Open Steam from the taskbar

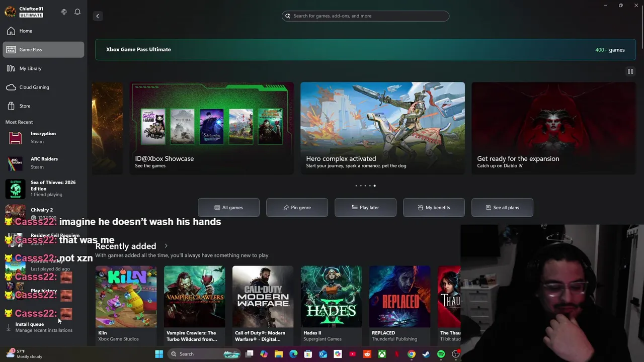(426, 354)
